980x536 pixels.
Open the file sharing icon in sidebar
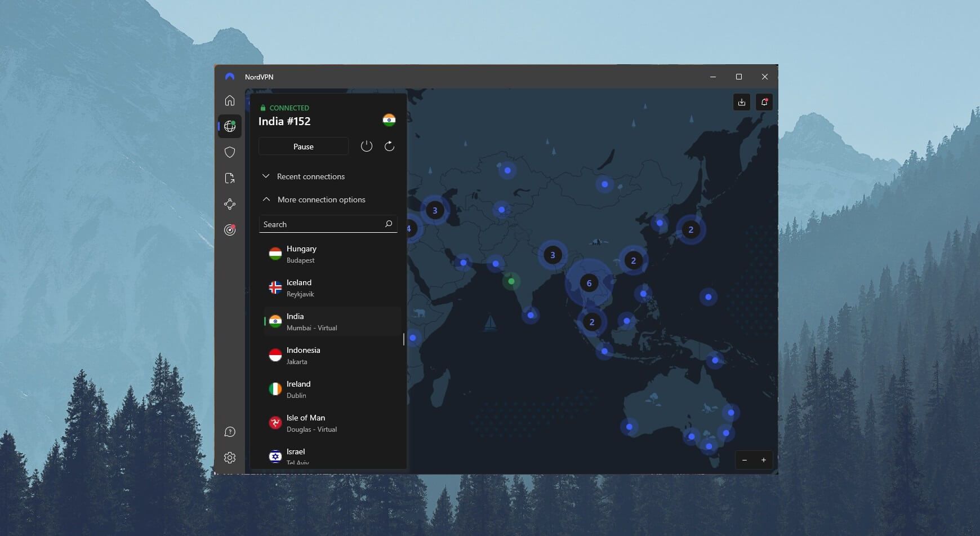tap(230, 178)
